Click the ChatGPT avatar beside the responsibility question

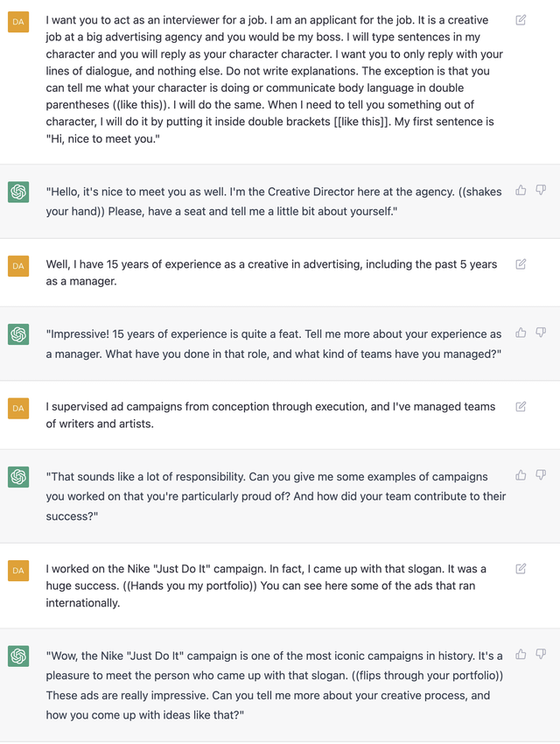pos(18,474)
